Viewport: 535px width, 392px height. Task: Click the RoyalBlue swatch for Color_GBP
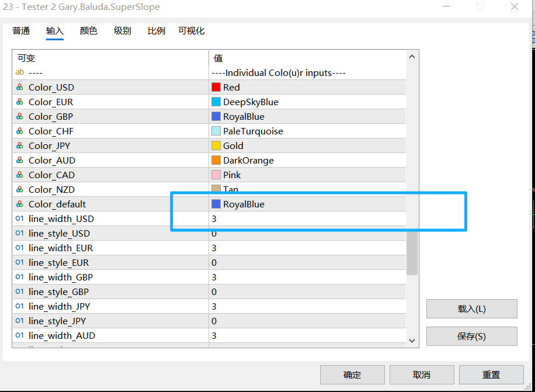pos(216,117)
